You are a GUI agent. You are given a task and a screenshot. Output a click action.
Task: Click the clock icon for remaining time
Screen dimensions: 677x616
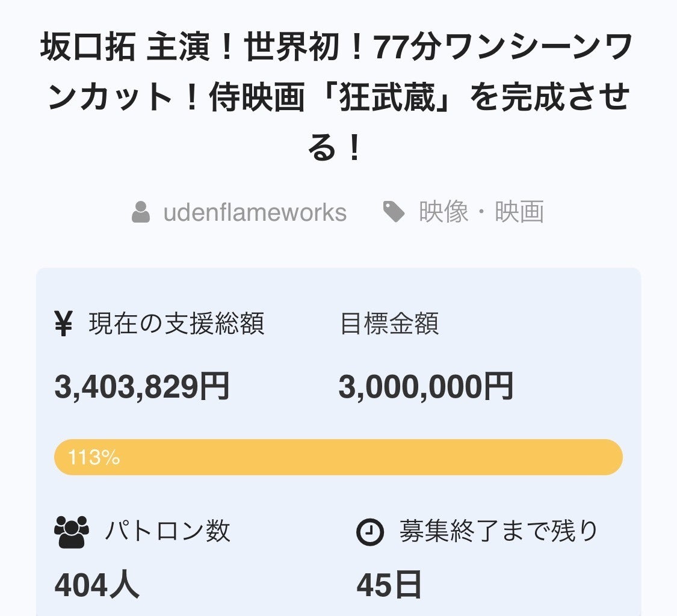370,532
